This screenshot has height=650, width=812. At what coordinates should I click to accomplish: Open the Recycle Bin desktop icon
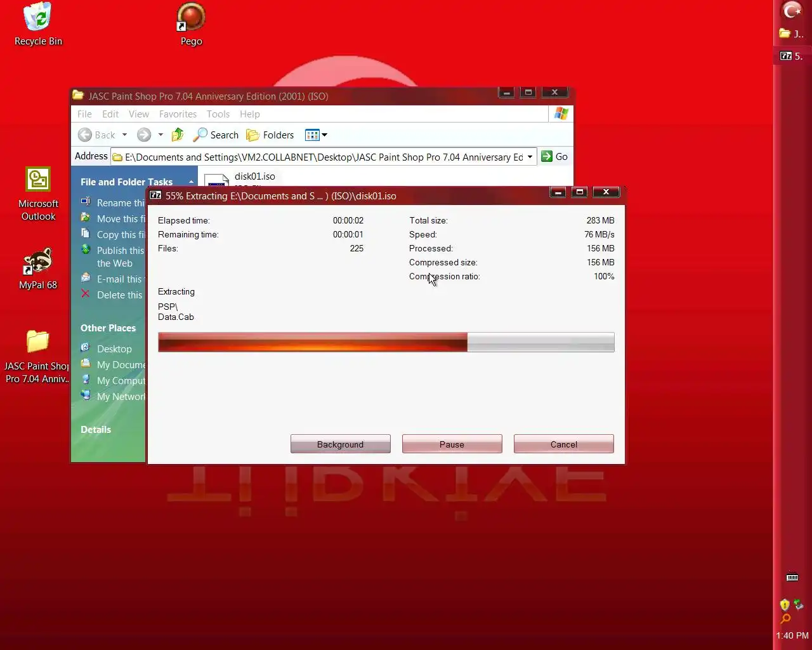coord(38,24)
